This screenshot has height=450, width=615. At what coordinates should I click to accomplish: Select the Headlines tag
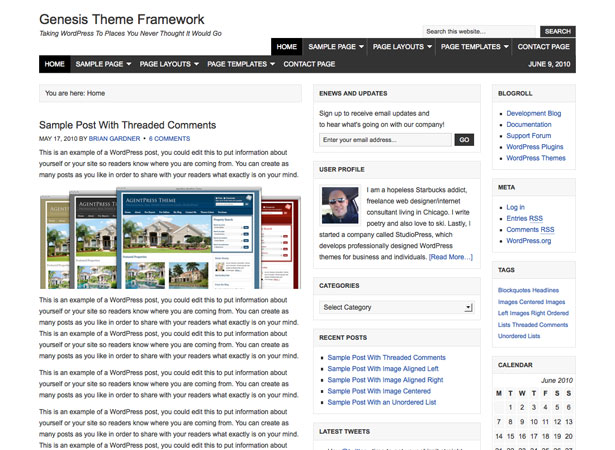pyautogui.click(x=544, y=290)
